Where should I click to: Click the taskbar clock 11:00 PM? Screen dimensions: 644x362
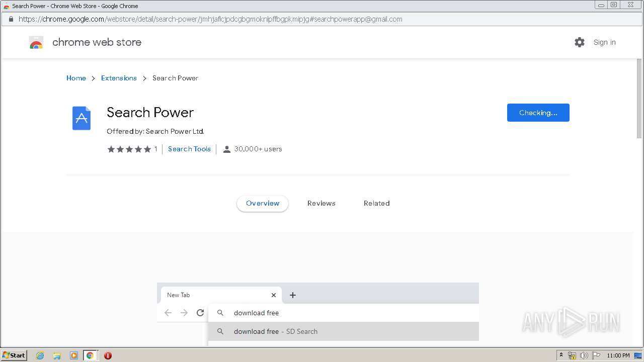point(618,355)
